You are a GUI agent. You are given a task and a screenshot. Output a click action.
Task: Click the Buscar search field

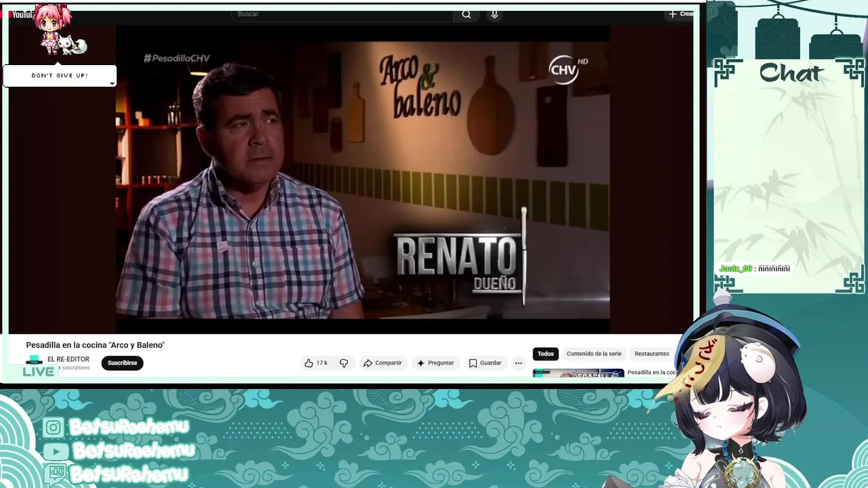[x=342, y=14]
